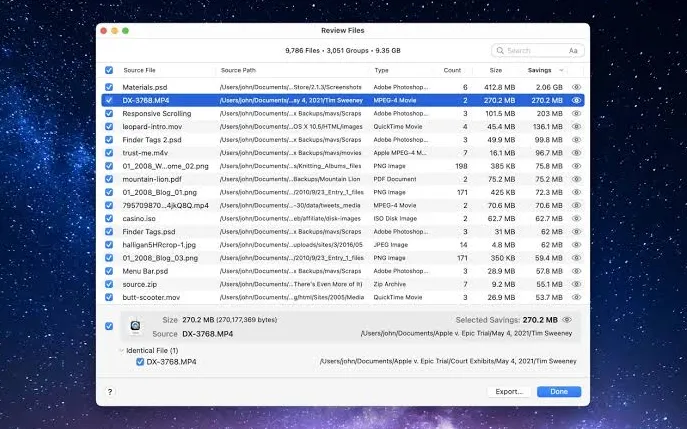Click the eye beside Selected Savings
The height and width of the screenshot is (429, 687).
(x=567, y=320)
